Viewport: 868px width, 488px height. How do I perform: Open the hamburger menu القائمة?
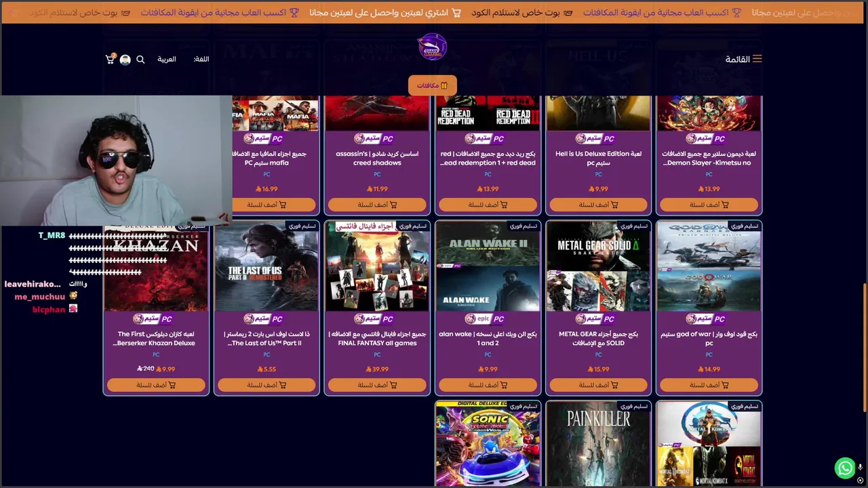click(x=744, y=59)
